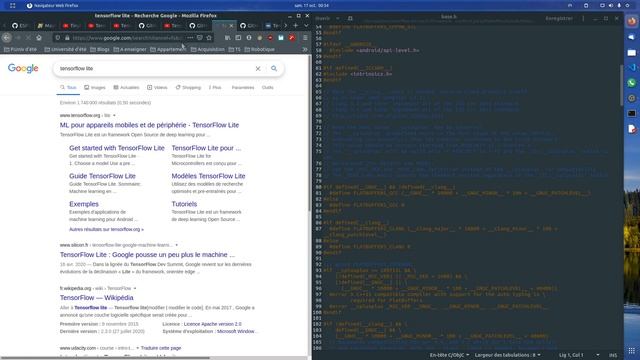Open Firefox library icon in toolbar
Screen dimensions: 640x360
point(227,38)
